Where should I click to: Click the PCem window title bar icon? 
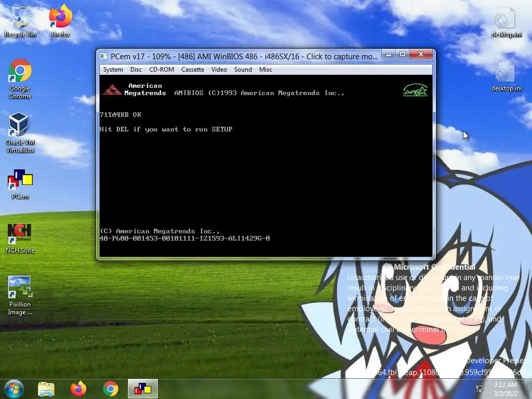point(104,56)
